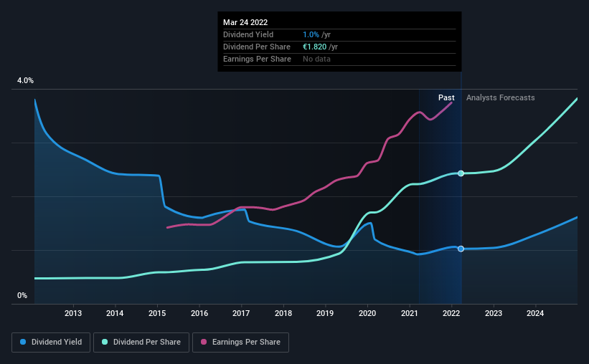Click the Mar 24 2022 tooltip date
The image size is (589, 364).
tap(245, 22)
